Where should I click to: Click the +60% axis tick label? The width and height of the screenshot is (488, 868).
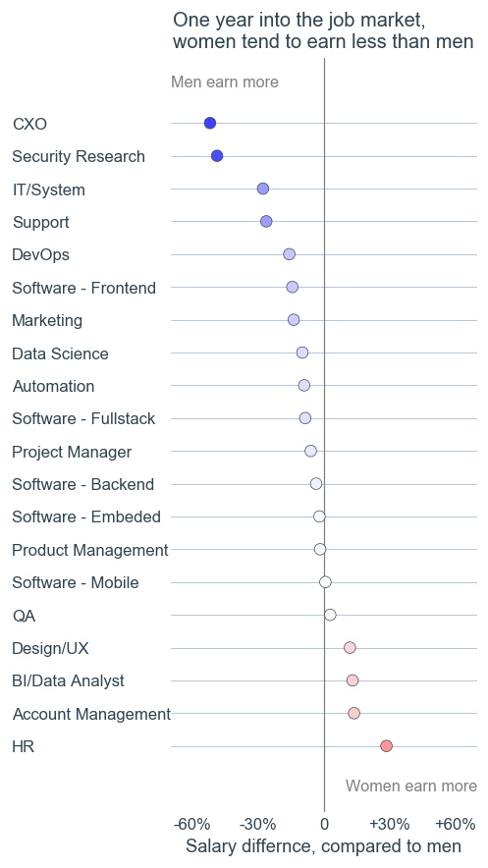point(456,824)
